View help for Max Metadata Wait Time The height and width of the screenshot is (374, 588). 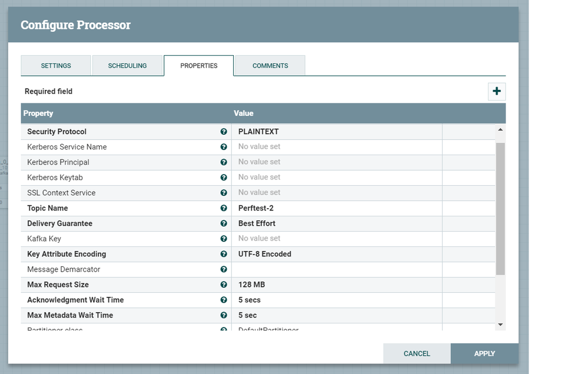(x=223, y=315)
